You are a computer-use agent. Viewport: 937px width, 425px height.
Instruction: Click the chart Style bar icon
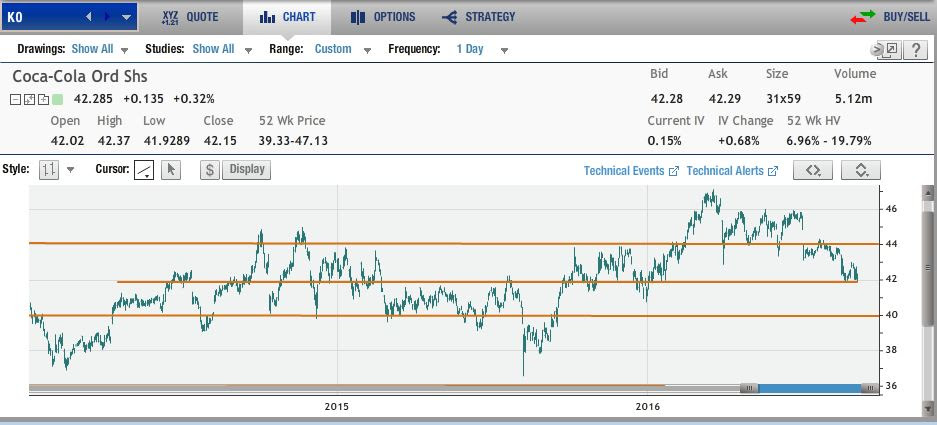[49, 170]
